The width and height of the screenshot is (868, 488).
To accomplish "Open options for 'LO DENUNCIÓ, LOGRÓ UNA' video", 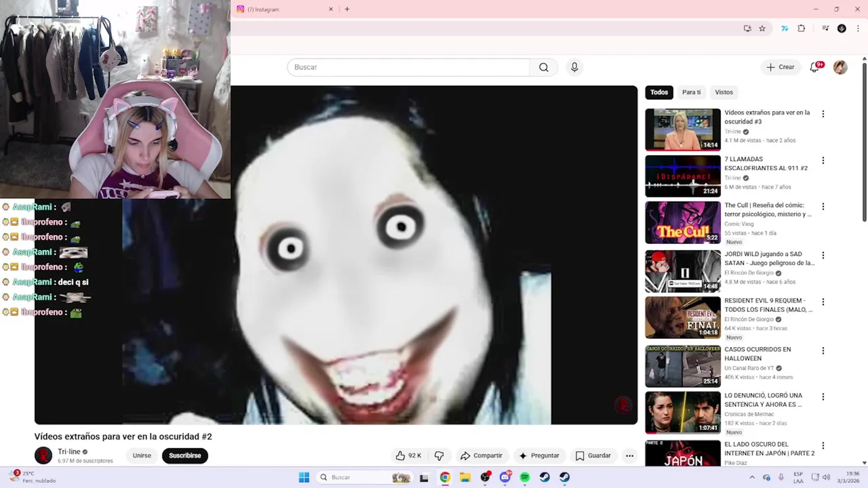I will [823, 396].
